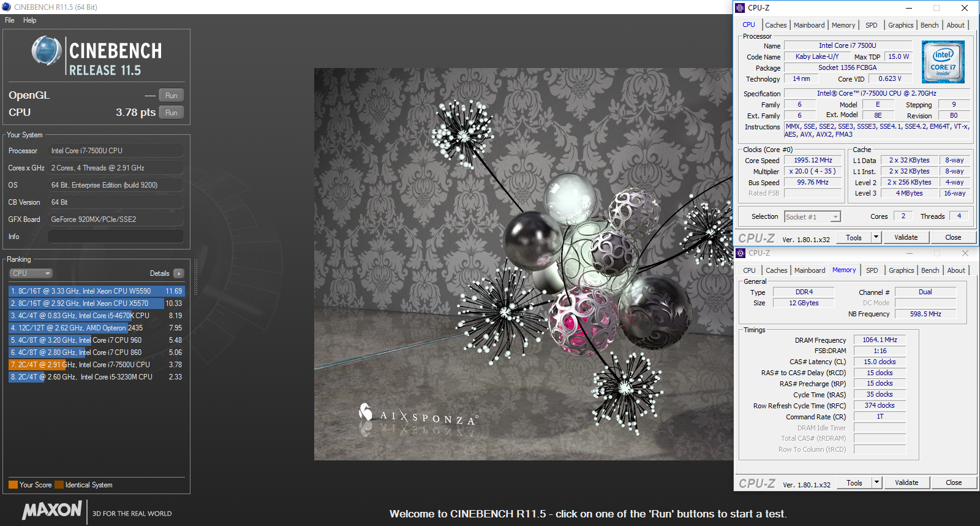Open the CPU ranking type dropdown
The height and width of the screenshot is (526, 980).
point(31,273)
